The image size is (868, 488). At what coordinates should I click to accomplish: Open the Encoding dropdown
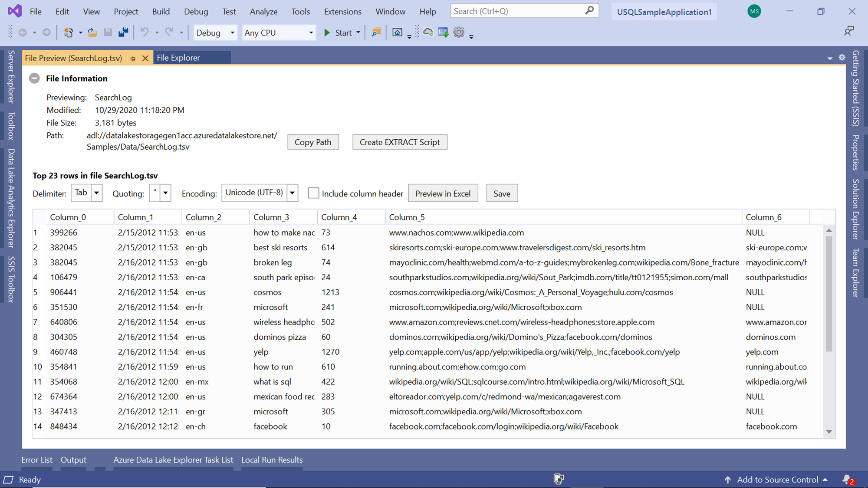293,193
